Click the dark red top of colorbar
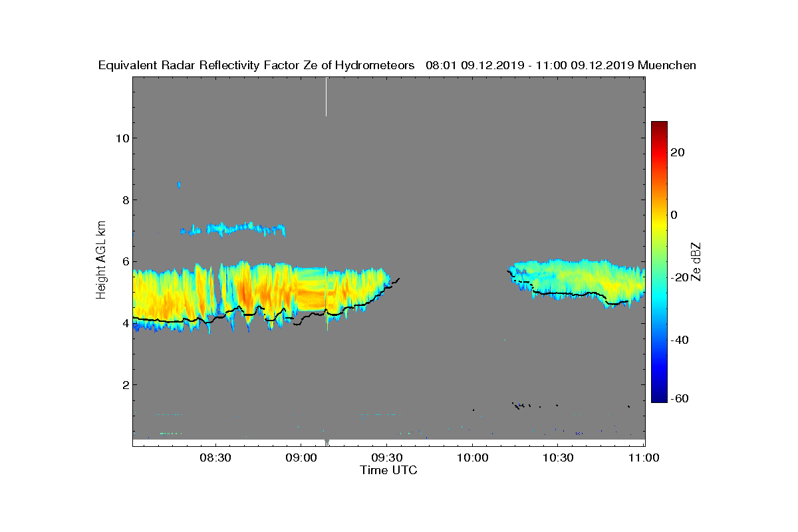The height and width of the screenshot is (532, 798). [659, 125]
